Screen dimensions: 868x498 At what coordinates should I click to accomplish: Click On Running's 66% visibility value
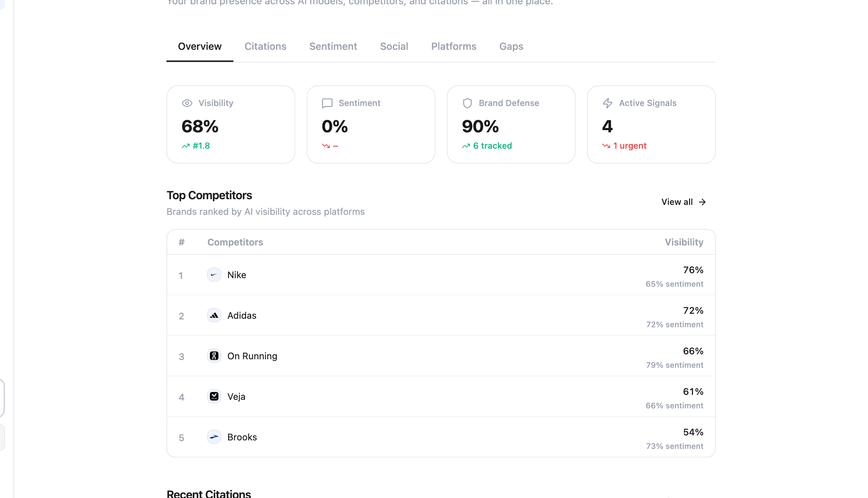point(693,351)
